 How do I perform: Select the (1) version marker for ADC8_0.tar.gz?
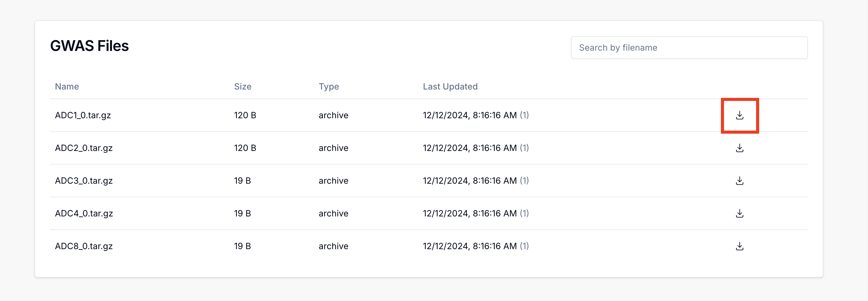pos(524,246)
